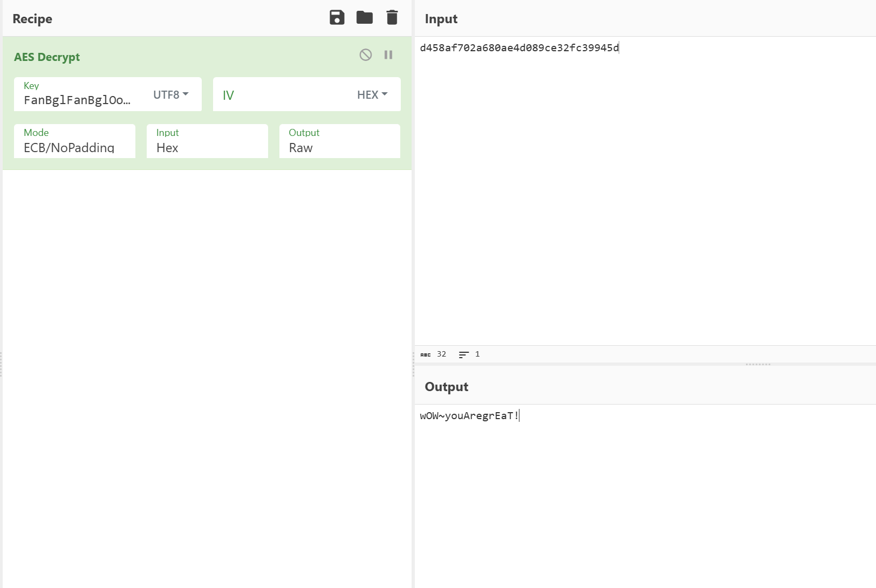The width and height of the screenshot is (876, 588).
Task: Click into the IV input field
Action: [x=280, y=95]
